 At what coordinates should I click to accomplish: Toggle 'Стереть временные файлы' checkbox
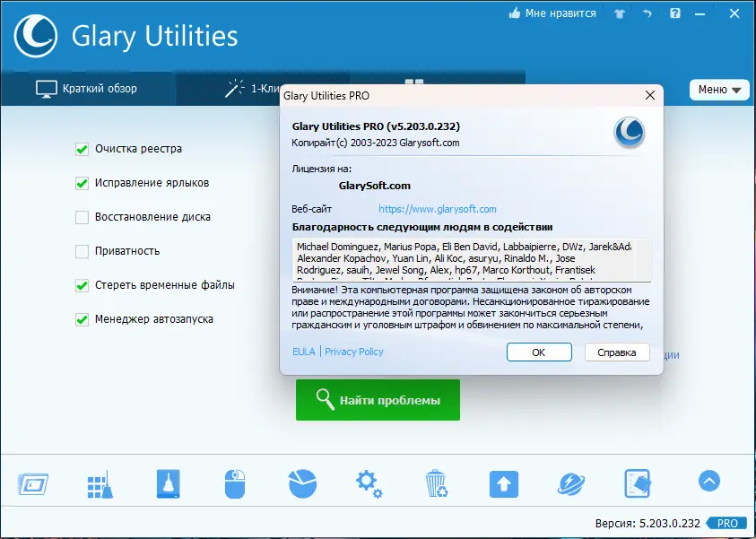coord(82,285)
